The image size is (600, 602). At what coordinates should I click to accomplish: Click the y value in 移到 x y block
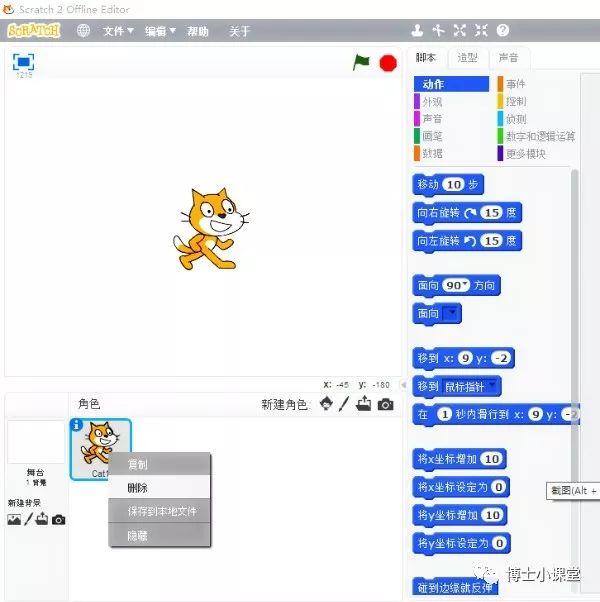[501, 358]
